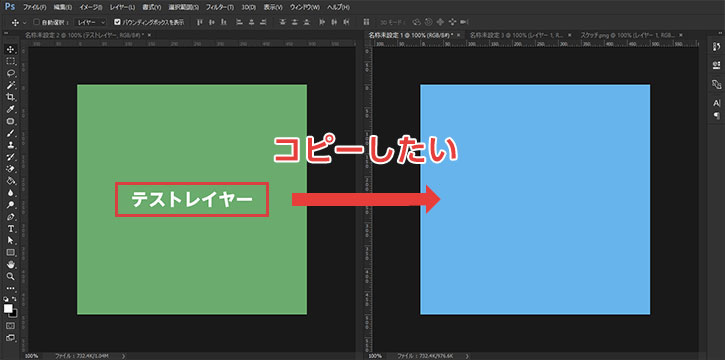This screenshot has height=360, width=725.
Task: Open the 編集 menu
Action: click(62, 8)
